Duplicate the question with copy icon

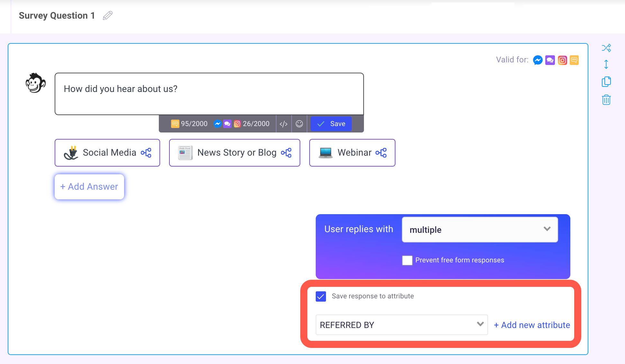coord(606,82)
